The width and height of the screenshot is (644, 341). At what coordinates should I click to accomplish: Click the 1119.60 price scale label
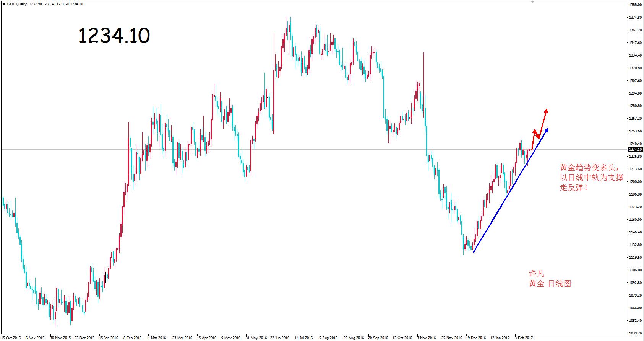pyautogui.click(x=635, y=258)
